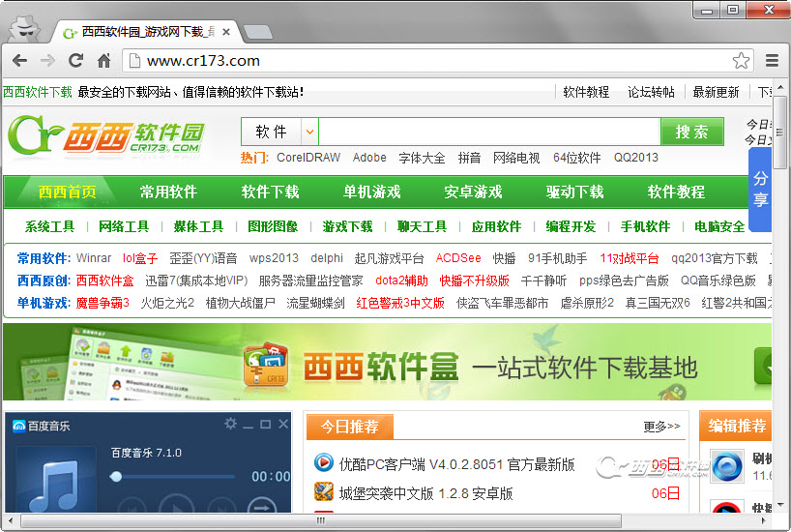This screenshot has width=791, height=532.
Task: Open the 电脑安全 category link
Action: pos(719,226)
